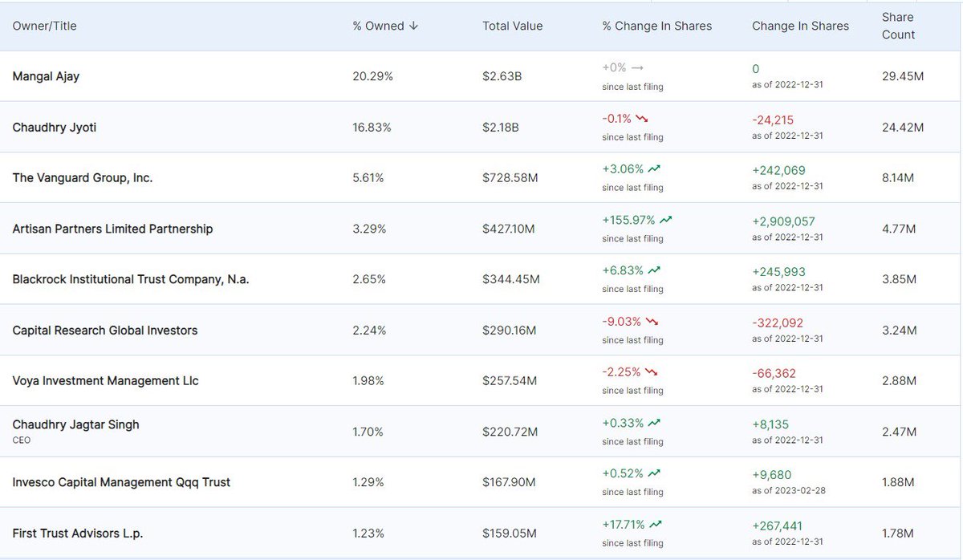
Task: Select the +242,069 change in shares value
Action: 778,170
